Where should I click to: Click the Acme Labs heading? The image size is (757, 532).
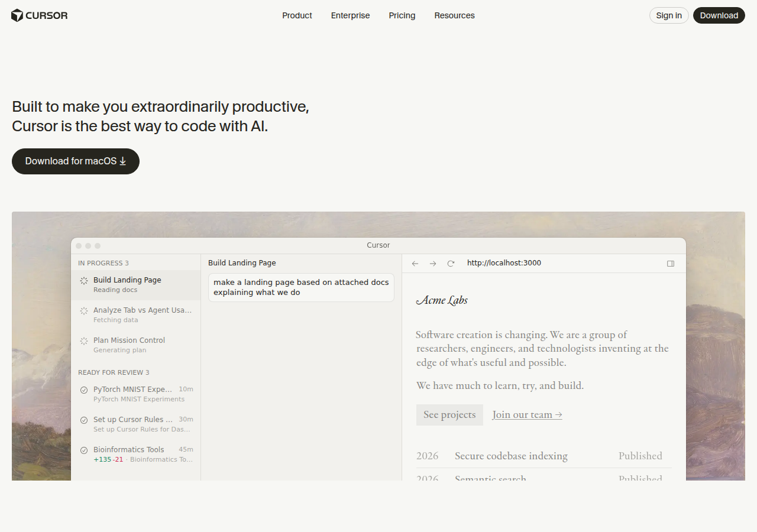point(442,300)
